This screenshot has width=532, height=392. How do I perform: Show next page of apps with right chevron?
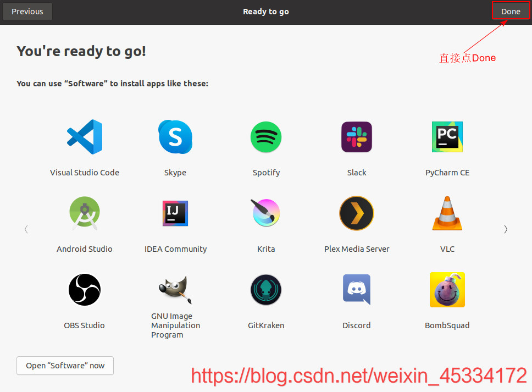(506, 229)
